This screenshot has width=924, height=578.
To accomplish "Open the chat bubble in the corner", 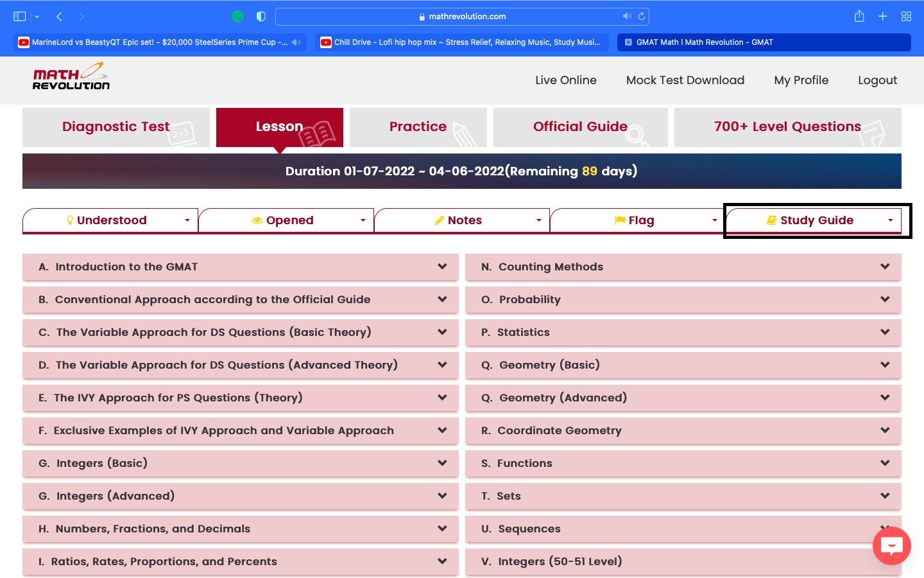I will click(891, 546).
